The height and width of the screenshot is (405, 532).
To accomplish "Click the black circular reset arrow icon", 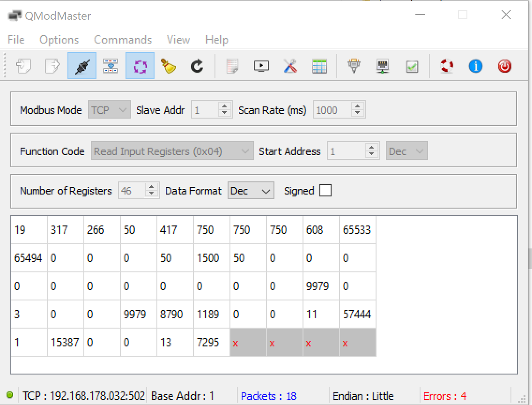I will (x=197, y=66).
